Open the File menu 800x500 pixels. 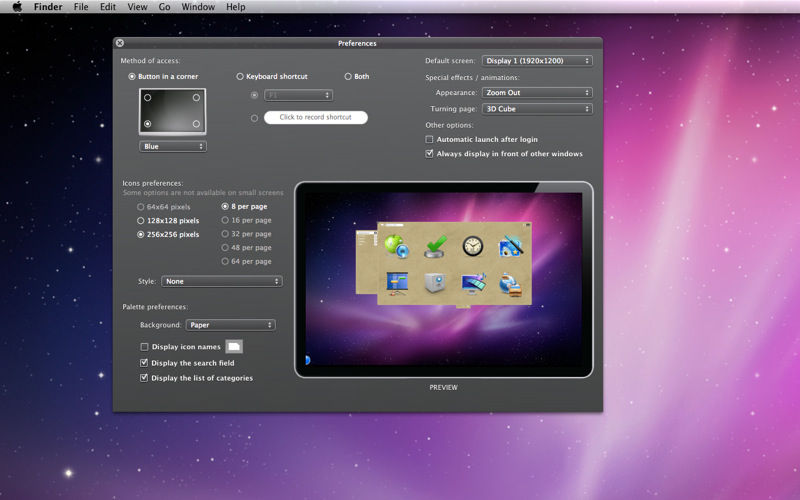coord(80,7)
